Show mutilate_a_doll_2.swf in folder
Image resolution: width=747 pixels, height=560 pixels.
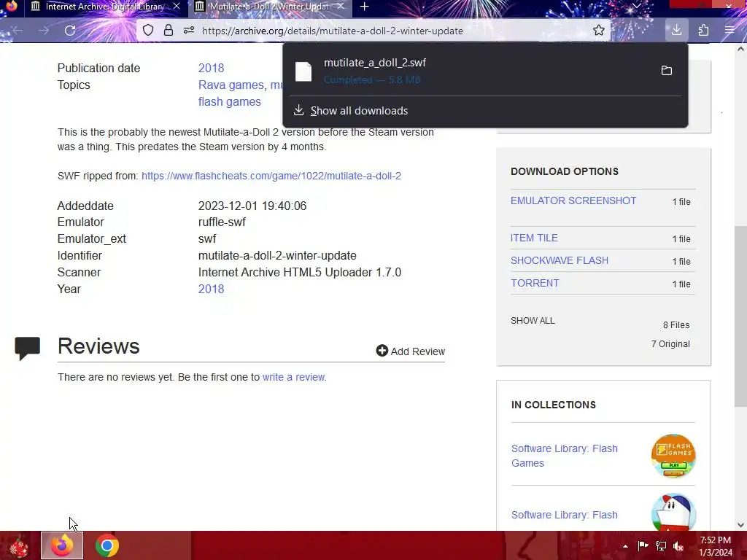[667, 71]
